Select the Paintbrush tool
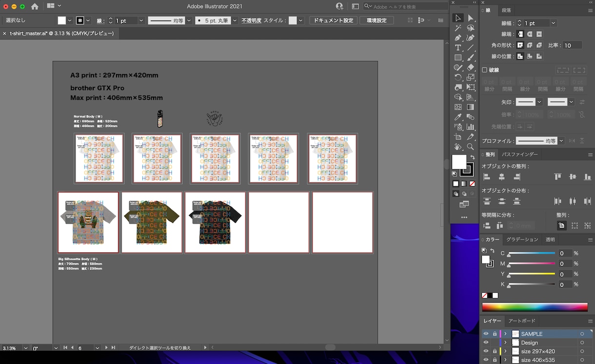Viewport: 595px width, 364px height. click(471, 57)
